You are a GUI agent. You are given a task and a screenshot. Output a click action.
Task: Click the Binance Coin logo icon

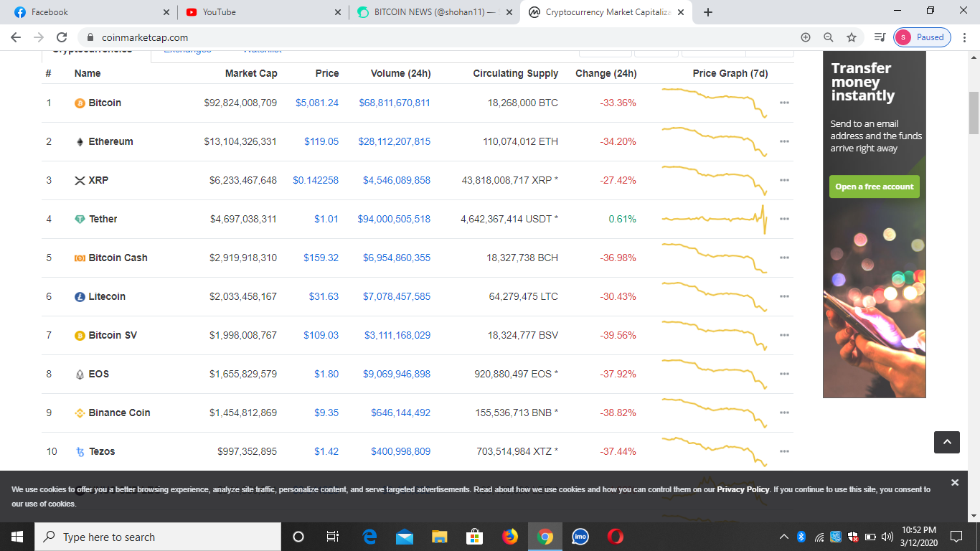point(80,413)
